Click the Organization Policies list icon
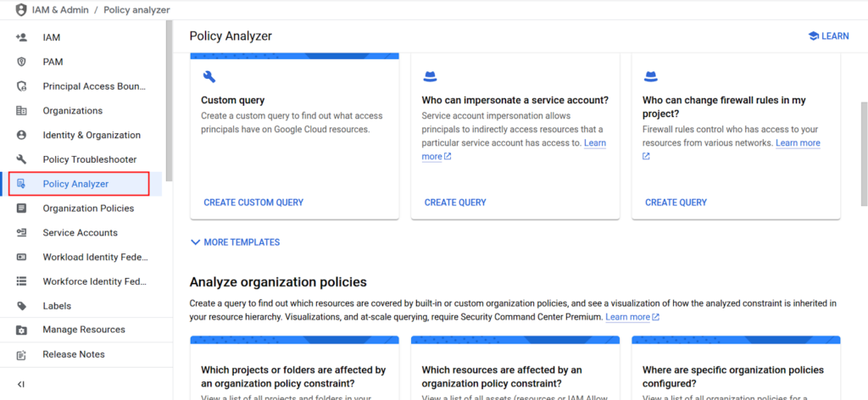868x400 pixels. [x=21, y=208]
